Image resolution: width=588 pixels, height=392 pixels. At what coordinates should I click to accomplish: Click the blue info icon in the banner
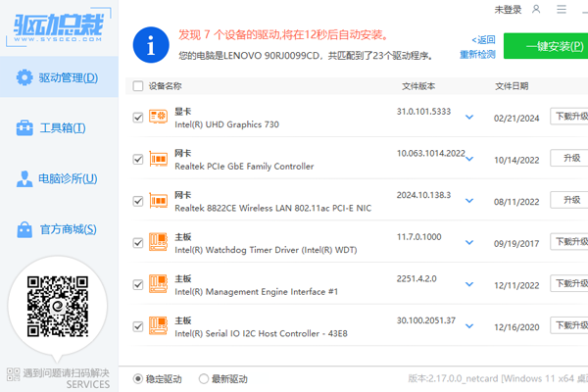(x=149, y=45)
